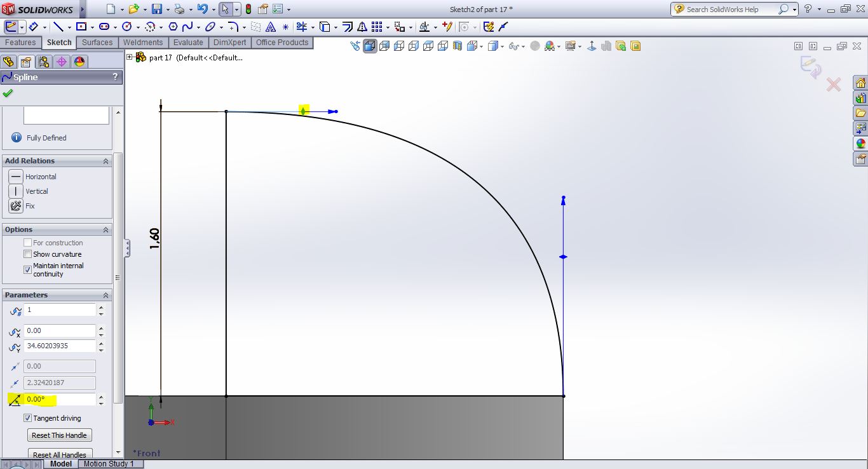Click the tangent angle 0.00° input field
The height and width of the screenshot is (469, 868).
[60, 399]
